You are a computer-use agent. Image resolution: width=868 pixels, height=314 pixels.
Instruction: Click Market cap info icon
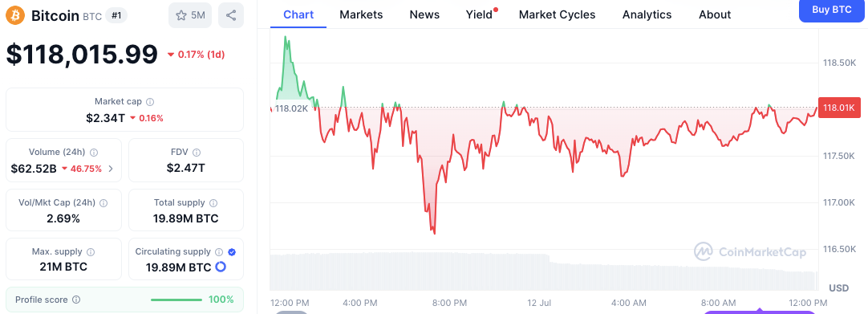150,102
